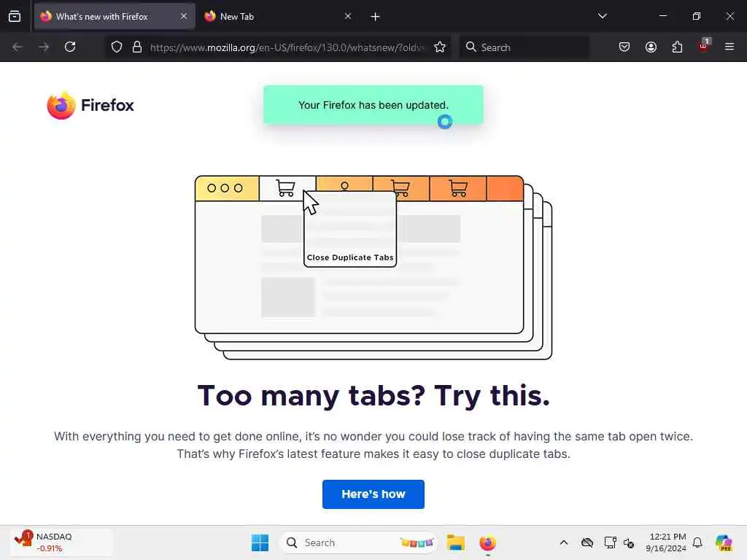The height and width of the screenshot is (560, 747).
Task: View site security lock information
Action: pos(137,47)
